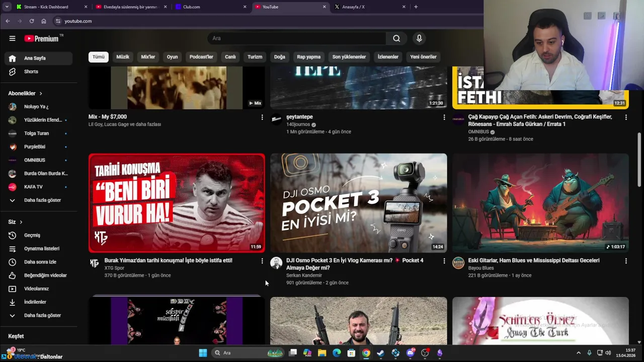Viewport: 644px width, 362px height.
Task: Click Bayou Blues channel avatar
Action: (x=458, y=263)
